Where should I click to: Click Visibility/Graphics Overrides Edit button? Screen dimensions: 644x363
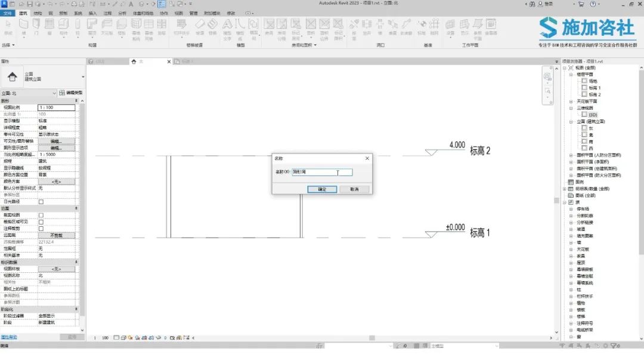[56, 141]
